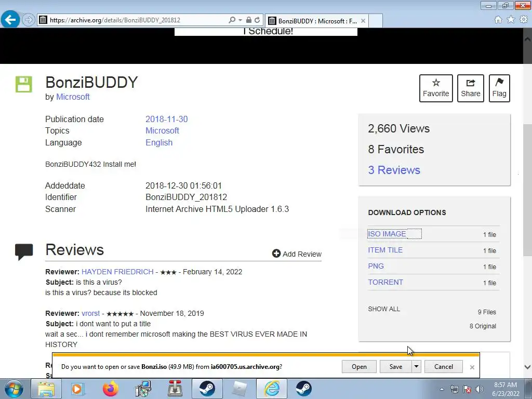This screenshot has width=532, height=399.
Task: Flag this archive item
Action: point(499,88)
